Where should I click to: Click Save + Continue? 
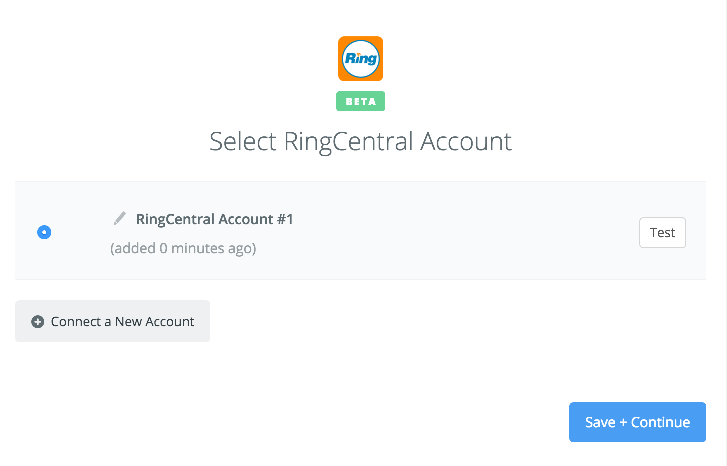[637, 422]
